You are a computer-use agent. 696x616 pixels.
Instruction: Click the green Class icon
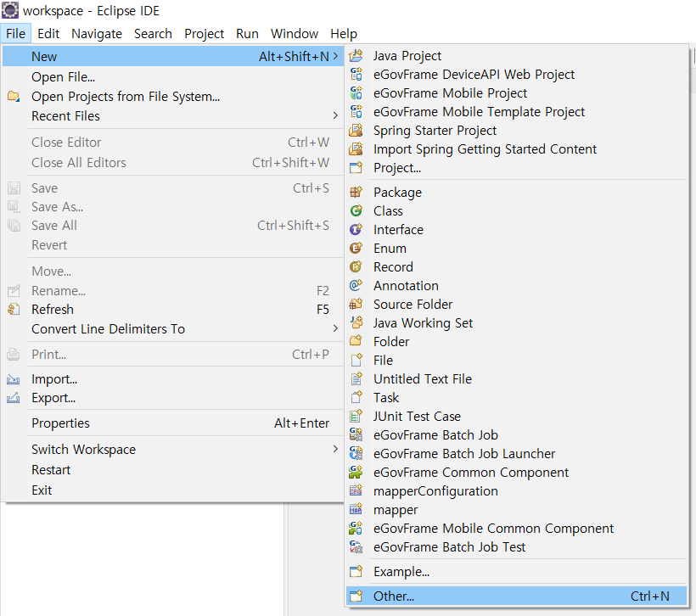point(356,210)
